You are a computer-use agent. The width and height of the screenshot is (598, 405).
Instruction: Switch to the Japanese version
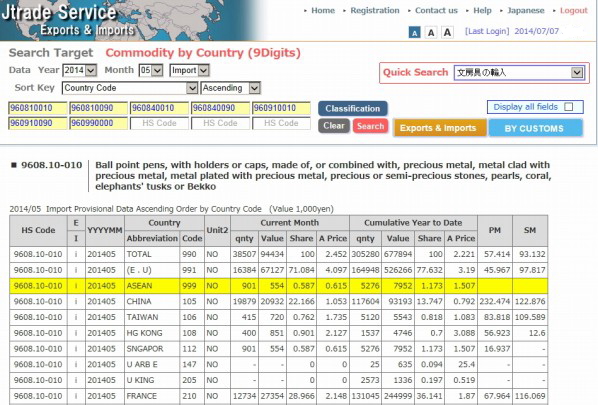tap(526, 11)
